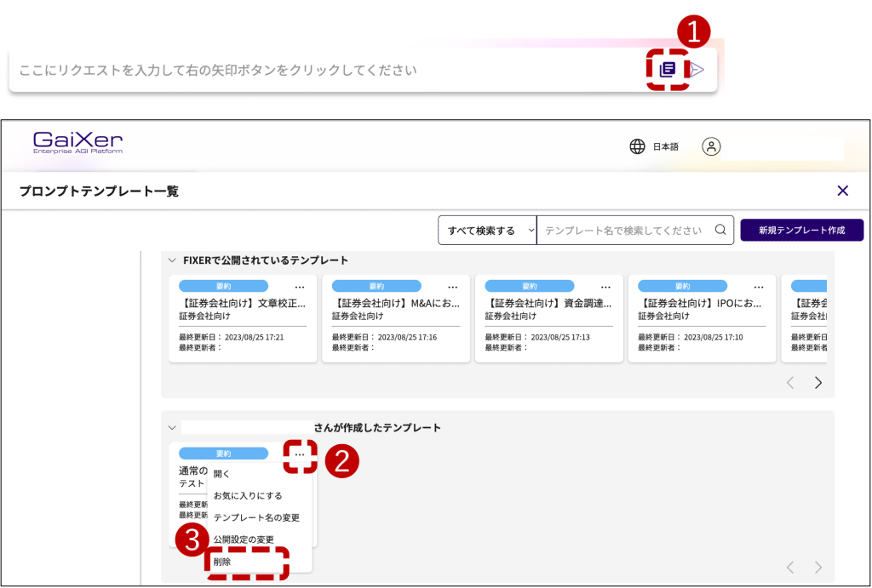Screen dimensions: 872x588
Task: Click the send arrow icon
Action: (697, 70)
